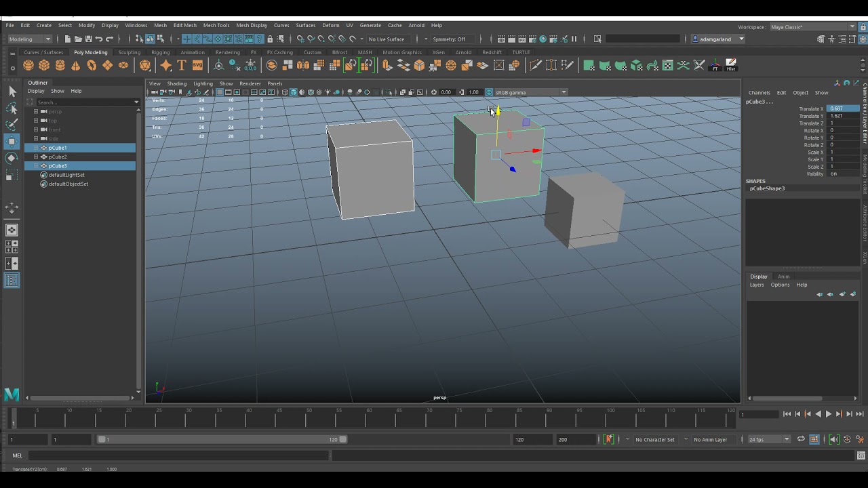Create a polygon cube from the shelf
Viewport: 868px width, 488px height.
(x=44, y=66)
